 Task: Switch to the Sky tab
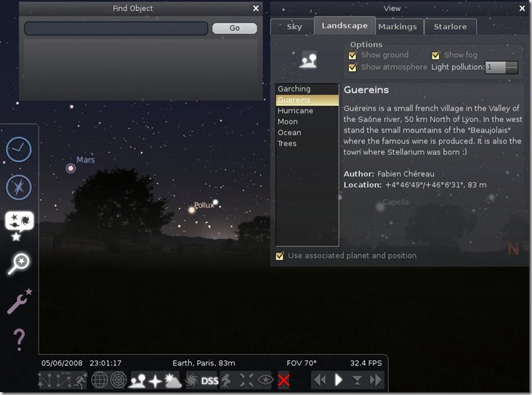pyautogui.click(x=294, y=27)
